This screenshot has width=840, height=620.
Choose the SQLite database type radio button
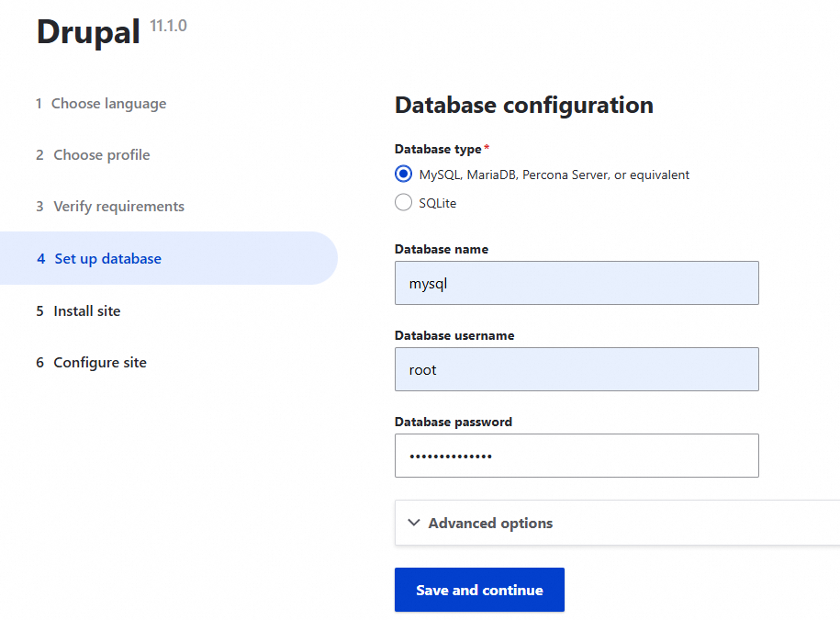pos(403,203)
